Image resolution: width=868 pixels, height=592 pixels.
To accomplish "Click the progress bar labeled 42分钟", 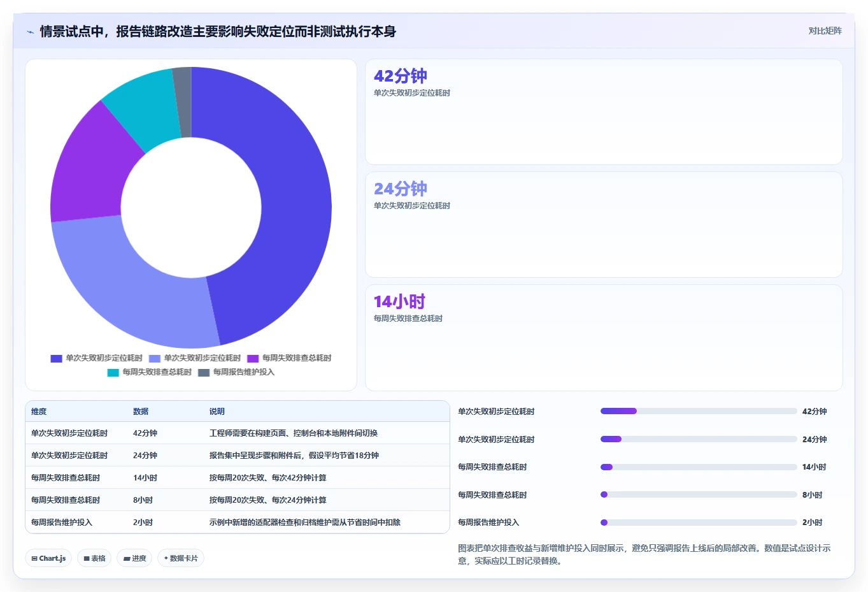I will coord(699,411).
